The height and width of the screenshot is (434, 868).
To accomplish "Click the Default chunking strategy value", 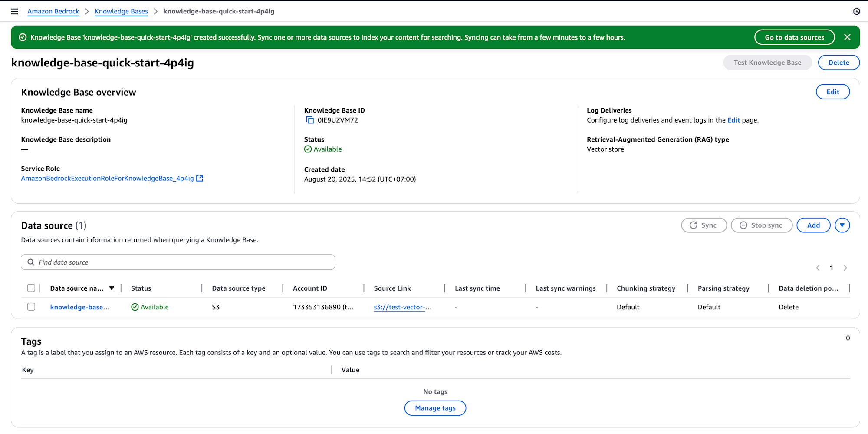I will click(x=628, y=307).
